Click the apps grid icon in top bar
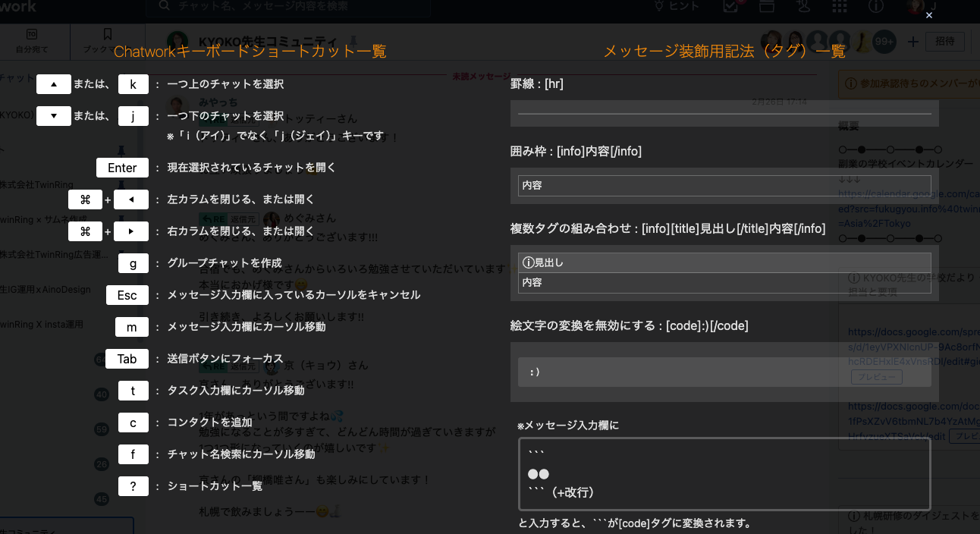Image resolution: width=980 pixels, height=534 pixels. coord(840,6)
